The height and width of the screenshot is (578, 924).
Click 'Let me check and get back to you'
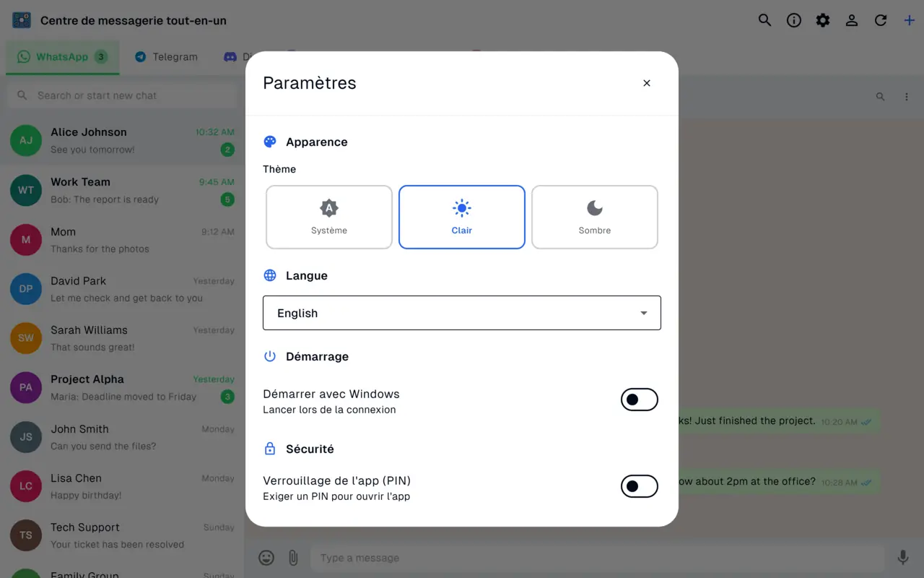point(126,298)
